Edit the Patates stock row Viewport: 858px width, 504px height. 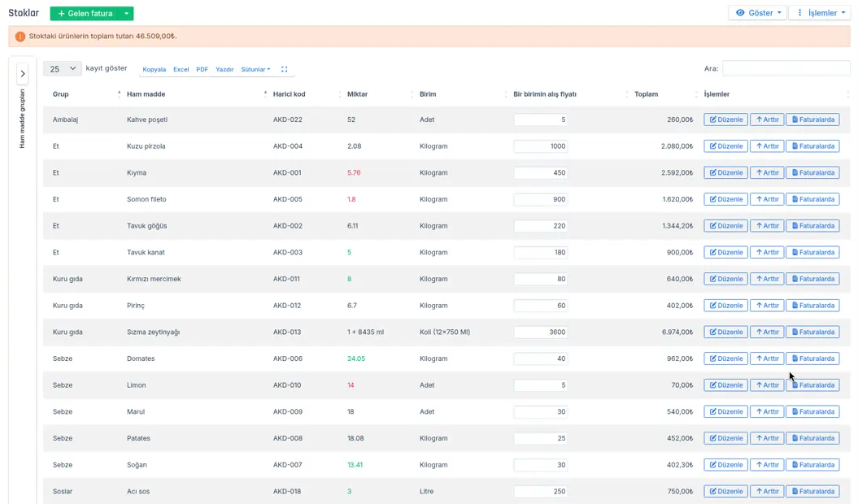point(725,438)
